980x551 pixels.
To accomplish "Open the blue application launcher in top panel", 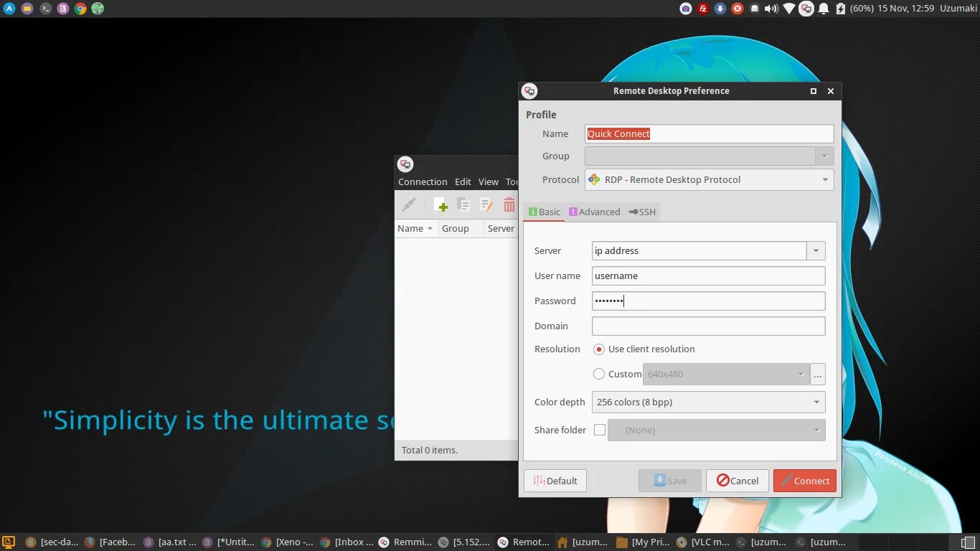I will [9, 9].
